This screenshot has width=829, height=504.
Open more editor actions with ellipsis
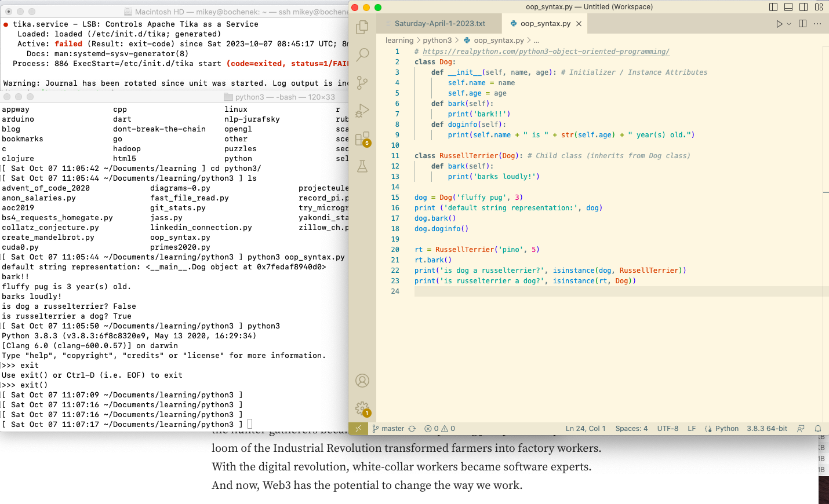pyautogui.click(x=818, y=23)
